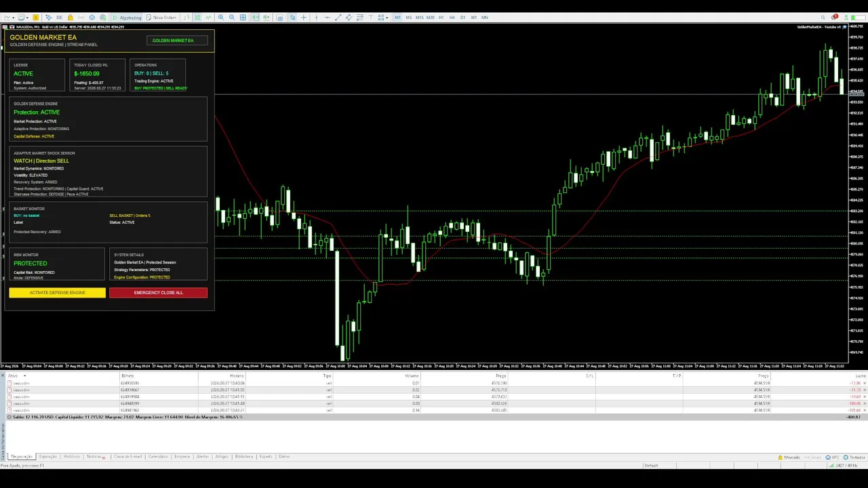The image size is (868, 488).
Task: Select the crosshair tool
Action: pos(304,18)
